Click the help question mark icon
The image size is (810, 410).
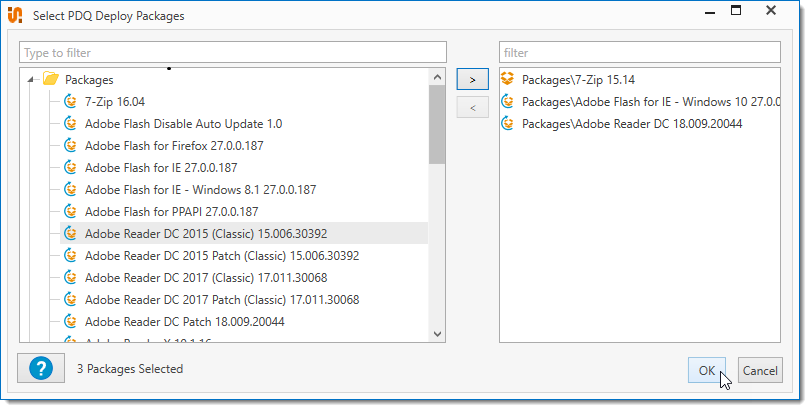(x=41, y=369)
